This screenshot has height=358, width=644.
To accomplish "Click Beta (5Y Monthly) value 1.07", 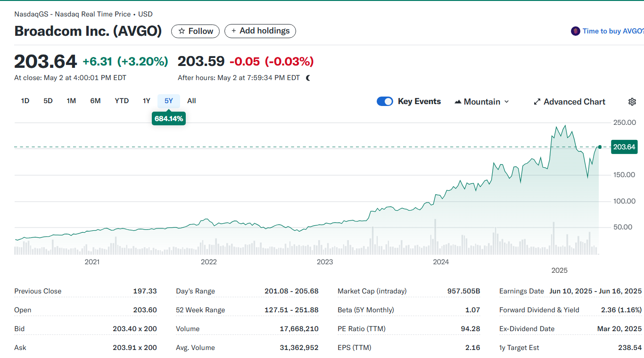I will tap(472, 310).
